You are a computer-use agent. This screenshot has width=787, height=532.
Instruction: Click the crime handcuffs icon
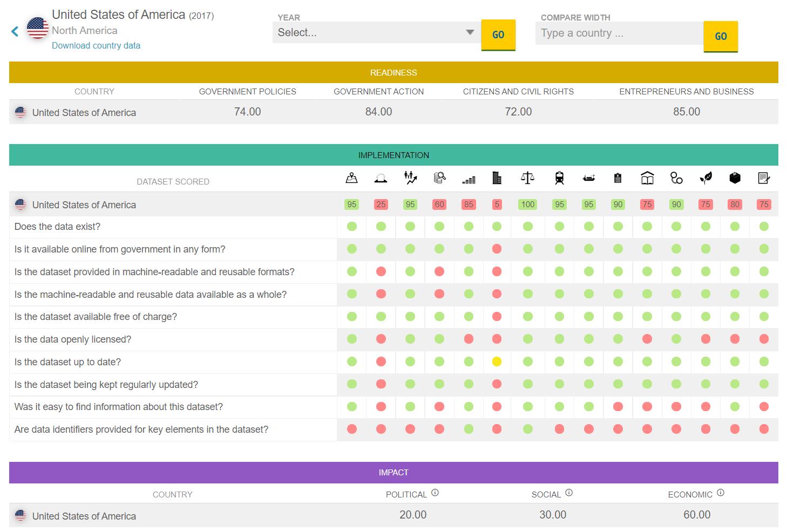[x=676, y=178]
